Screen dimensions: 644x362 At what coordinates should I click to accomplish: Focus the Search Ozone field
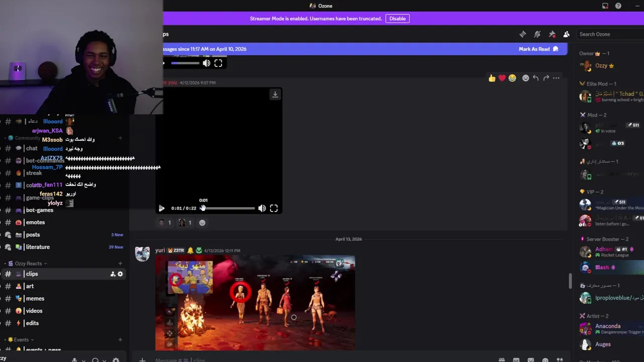click(611, 34)
